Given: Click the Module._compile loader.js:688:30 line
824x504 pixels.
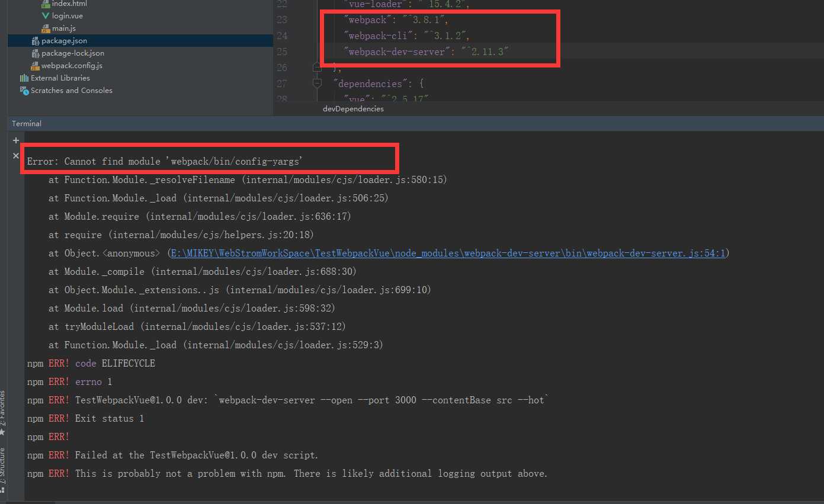Looking at the screenshot, I should pos(203,272).
